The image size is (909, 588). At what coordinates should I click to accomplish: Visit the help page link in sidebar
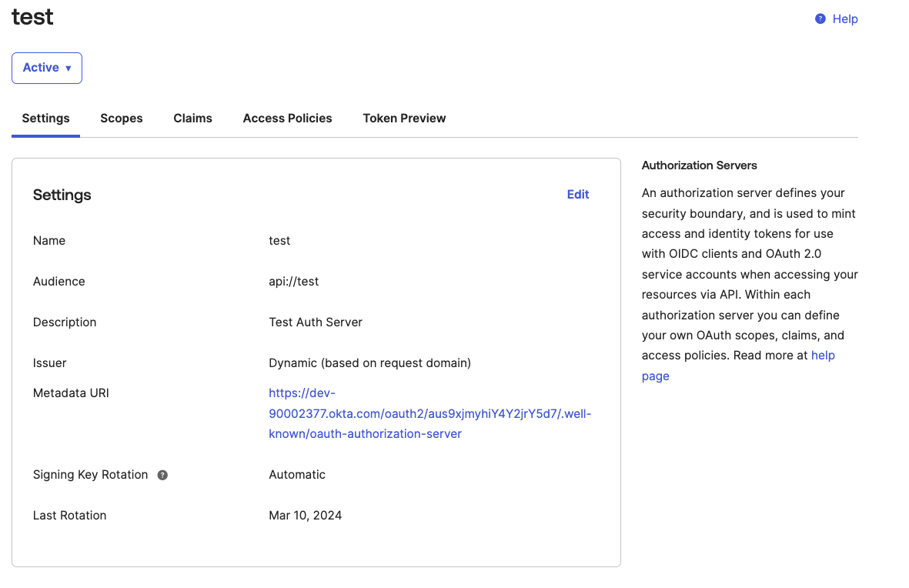(x=822, y=355)
